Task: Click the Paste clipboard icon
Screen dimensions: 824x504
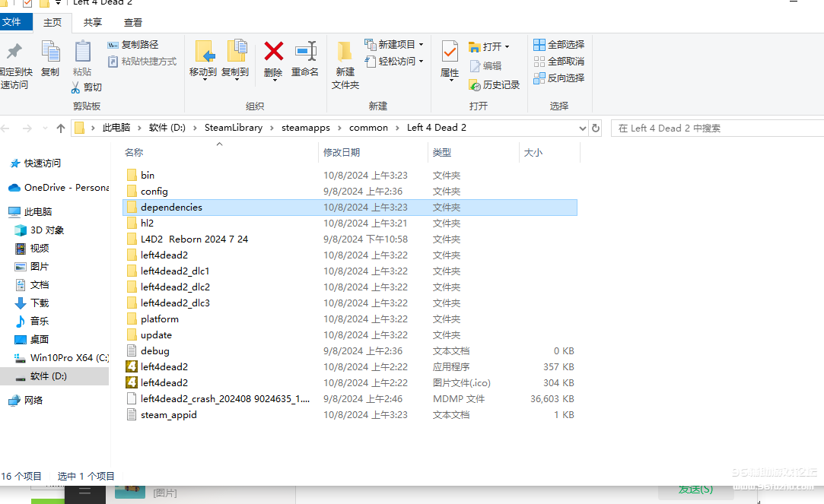Action: pos(82,53)
